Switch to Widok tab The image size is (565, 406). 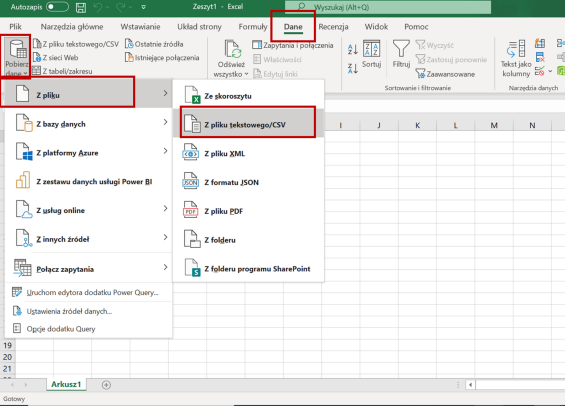(x=376, y=27)
